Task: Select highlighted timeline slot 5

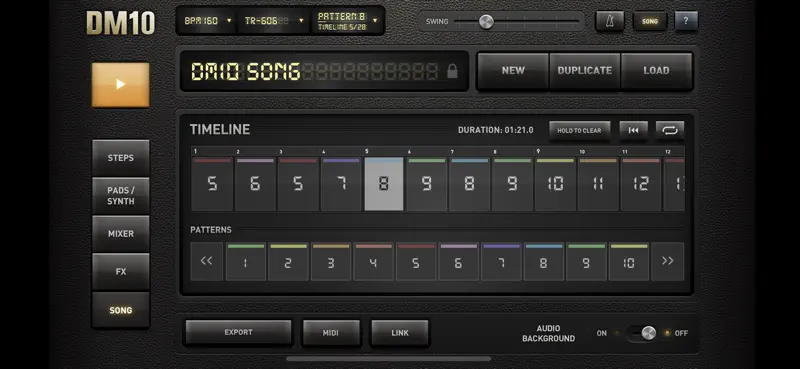Action: [x=384, y=184]
